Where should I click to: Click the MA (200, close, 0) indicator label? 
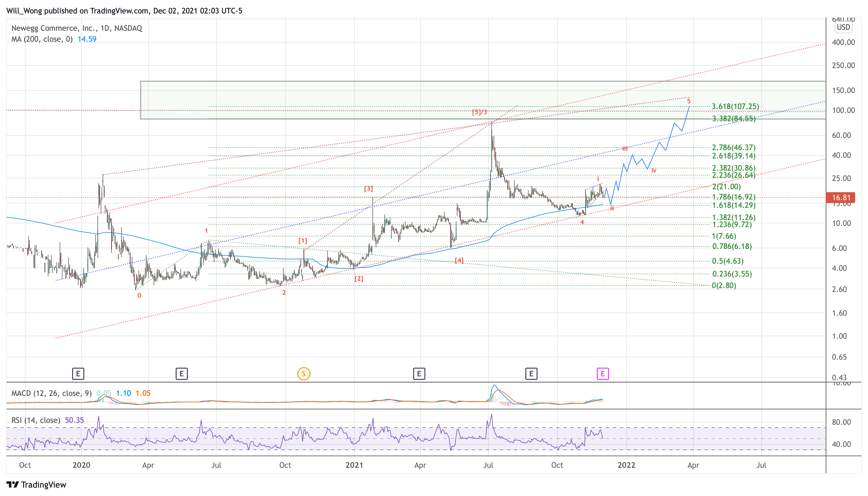point(42,39)
